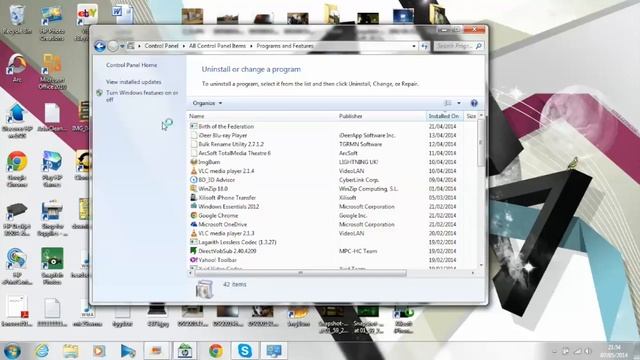Open Skype from the taskbar
The width and height of the screenshot is (640, 360).
coord(244,351)
